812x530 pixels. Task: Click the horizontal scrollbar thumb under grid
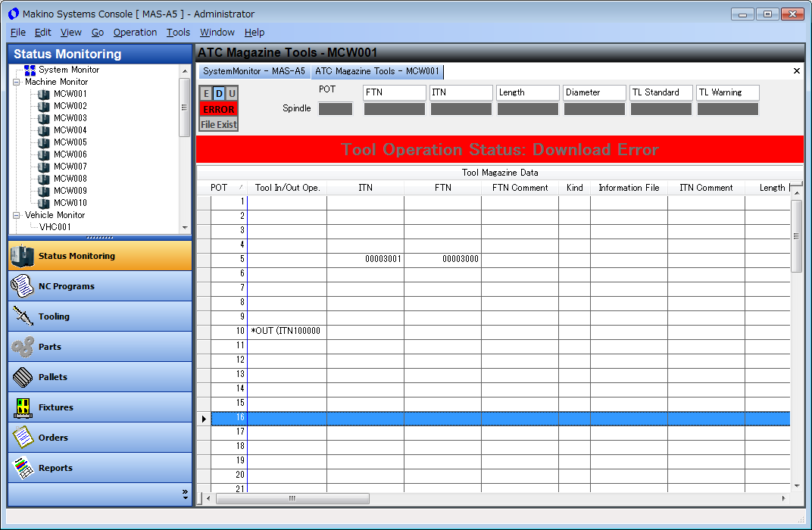point(292,498)
